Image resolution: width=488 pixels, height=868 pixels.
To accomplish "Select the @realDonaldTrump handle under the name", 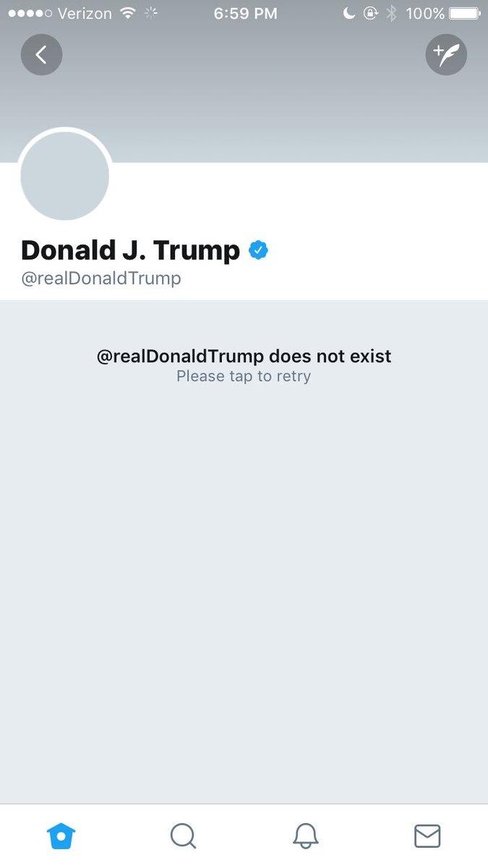I will point(100,278).
